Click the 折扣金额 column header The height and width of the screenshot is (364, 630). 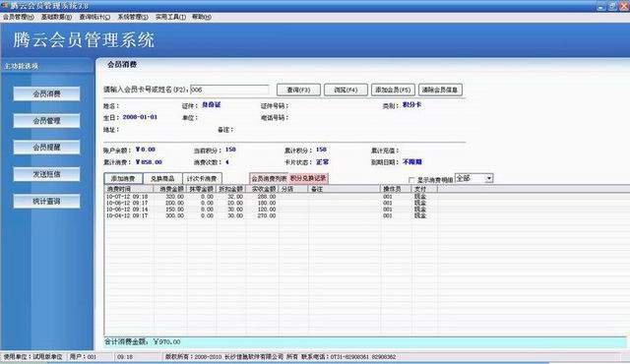[231, 189]
